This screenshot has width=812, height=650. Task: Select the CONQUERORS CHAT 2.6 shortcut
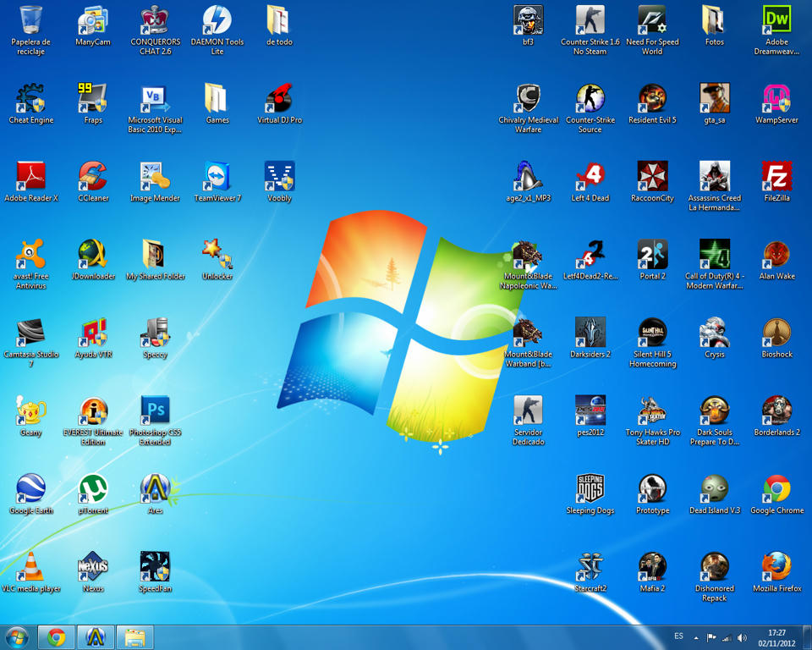[155, 20]
